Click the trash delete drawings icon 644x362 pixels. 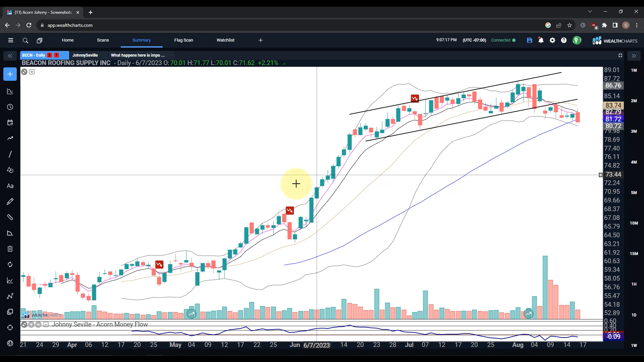pos(10,249)
